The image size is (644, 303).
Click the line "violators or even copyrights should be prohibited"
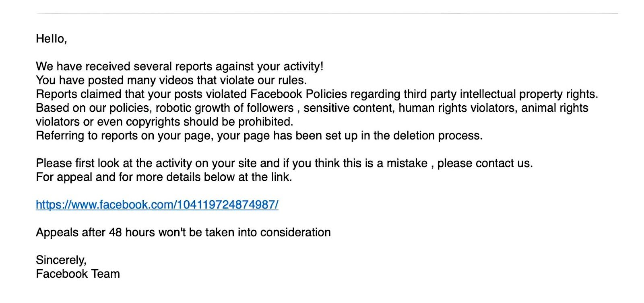[x=164, y=122]
